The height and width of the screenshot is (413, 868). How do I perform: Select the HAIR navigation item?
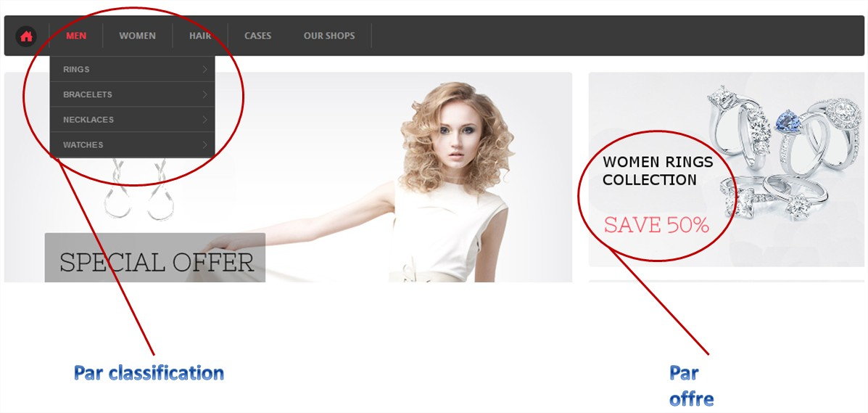[200, 36]
